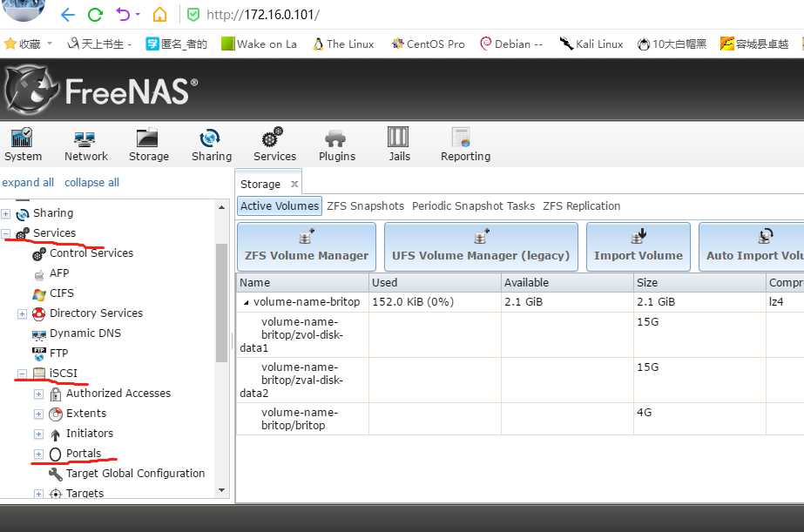Expand the Targets node
804x532 pixels.
(x=38, y=494)
